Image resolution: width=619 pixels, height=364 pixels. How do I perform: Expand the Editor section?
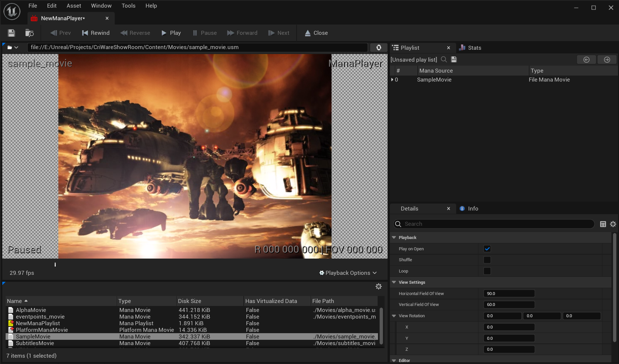click(x=394, y=360)
